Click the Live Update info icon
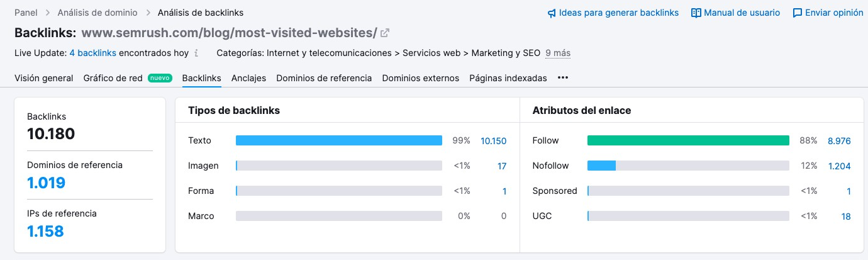Image resolution: width=868 pixels, height=260 pixels. 196,54
